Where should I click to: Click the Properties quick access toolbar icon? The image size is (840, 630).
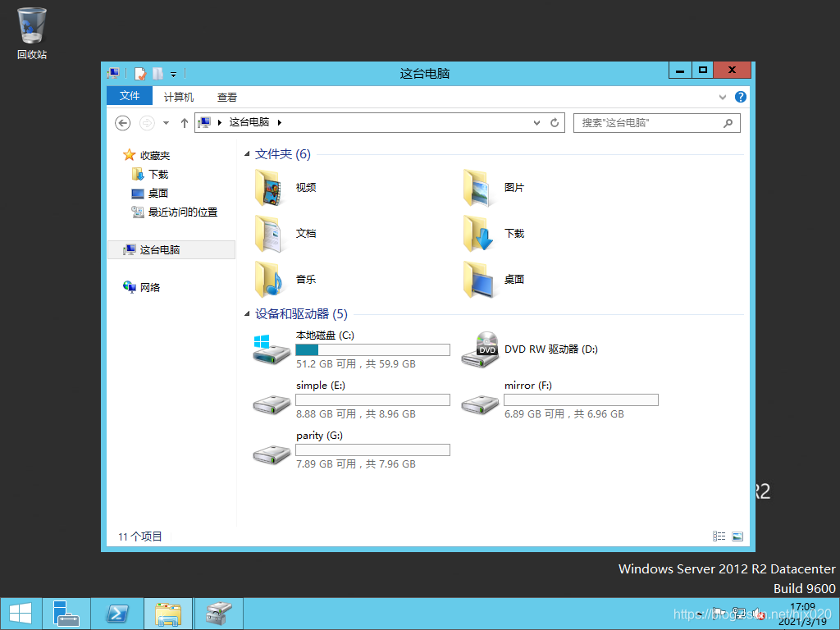(140, 73)
